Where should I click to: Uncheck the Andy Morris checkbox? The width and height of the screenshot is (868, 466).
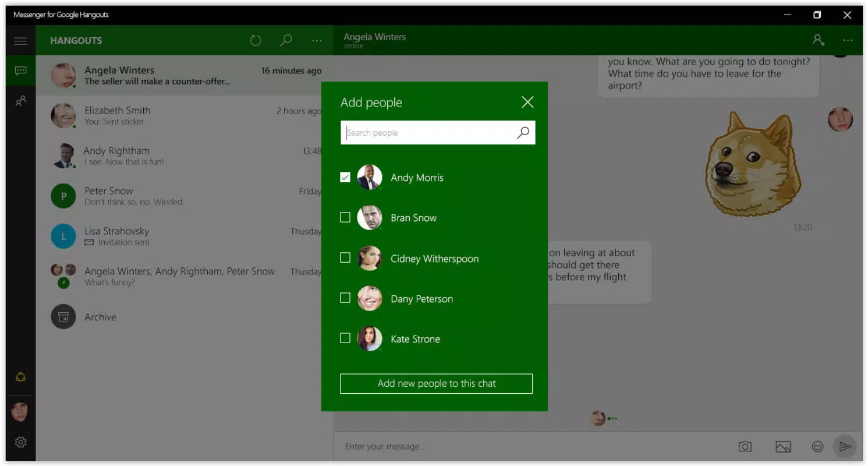[x=345, y=177]
